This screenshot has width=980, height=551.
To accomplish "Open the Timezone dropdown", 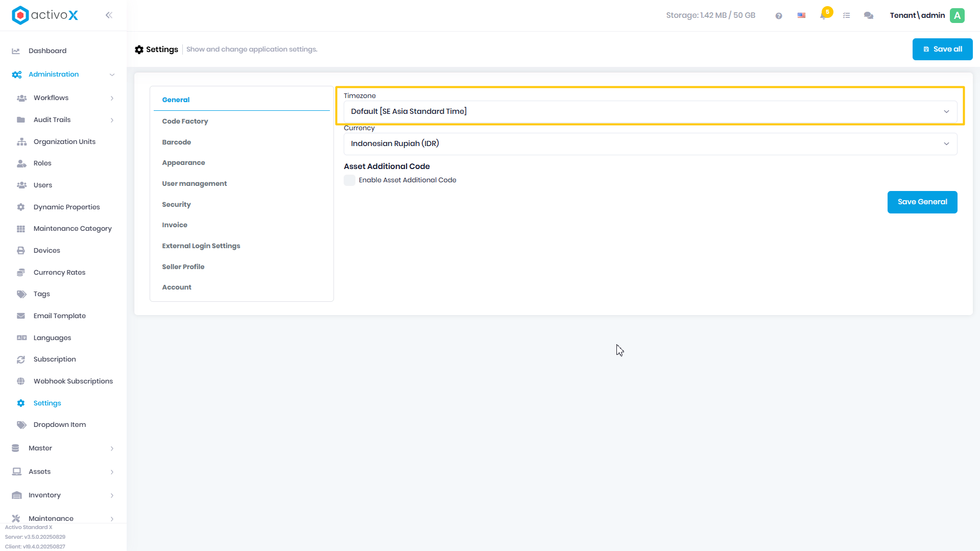I will click(650, 111).
